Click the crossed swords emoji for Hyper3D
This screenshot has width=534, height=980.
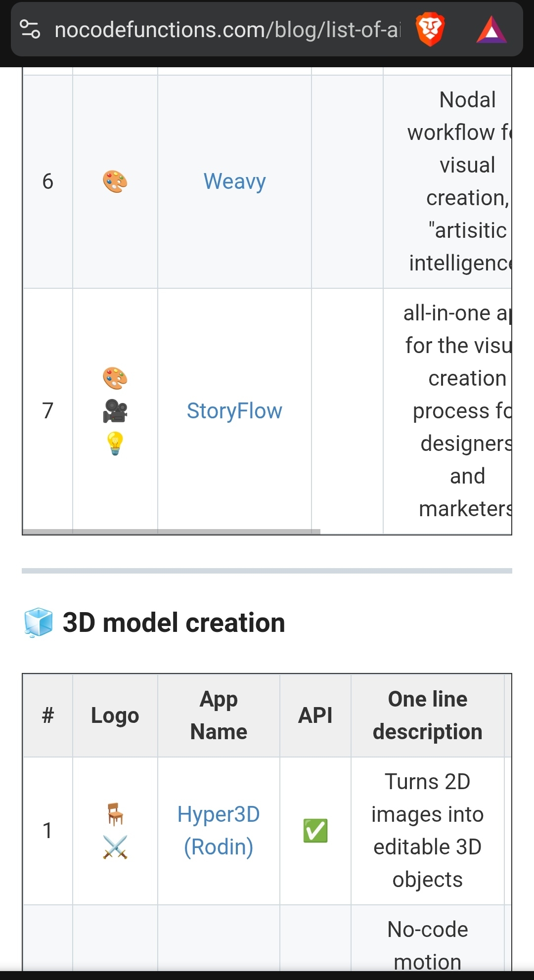pyautogui.click(x=115, y=847)
